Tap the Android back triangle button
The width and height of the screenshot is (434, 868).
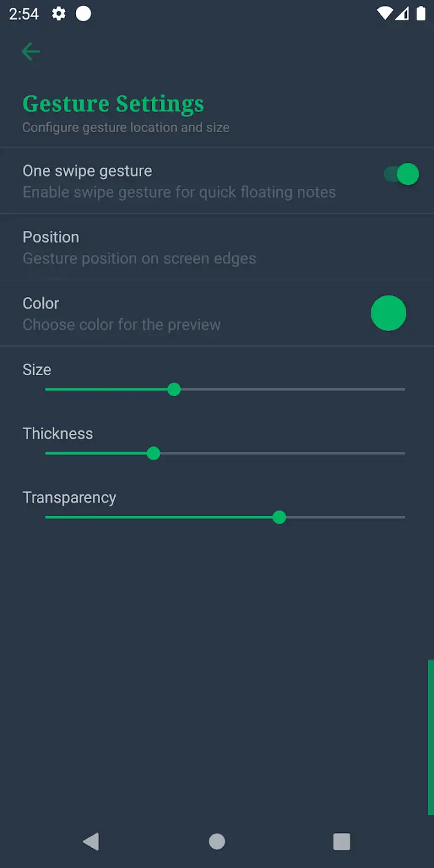91,841
